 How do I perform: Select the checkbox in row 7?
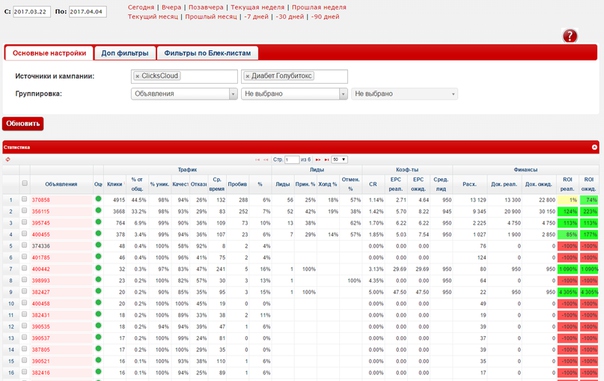coord(25,269)
